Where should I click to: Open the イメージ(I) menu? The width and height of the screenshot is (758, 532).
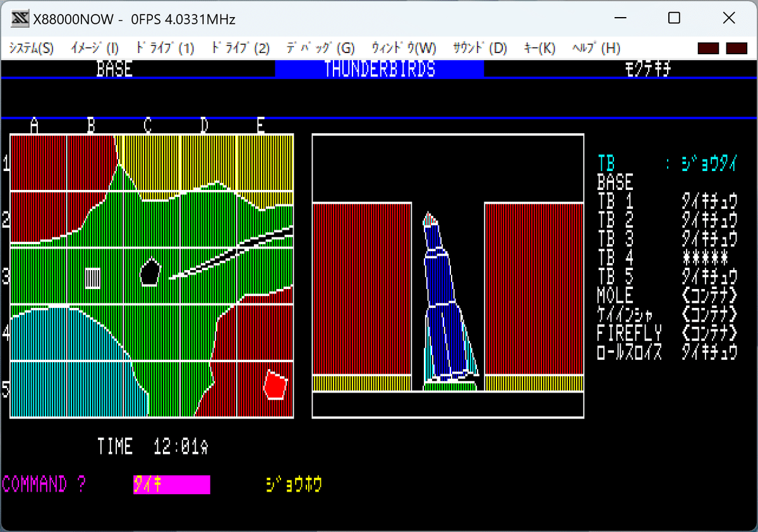(x=95, y=48)
